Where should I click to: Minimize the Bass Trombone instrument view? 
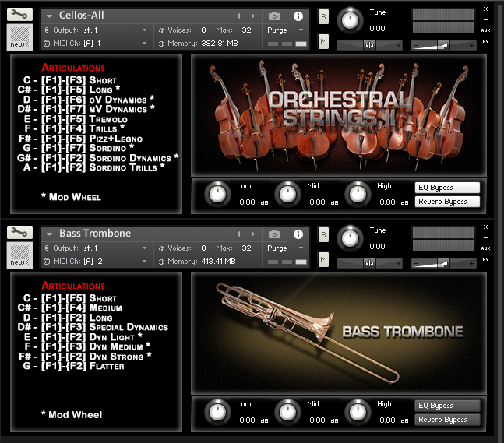click(485, 238)
